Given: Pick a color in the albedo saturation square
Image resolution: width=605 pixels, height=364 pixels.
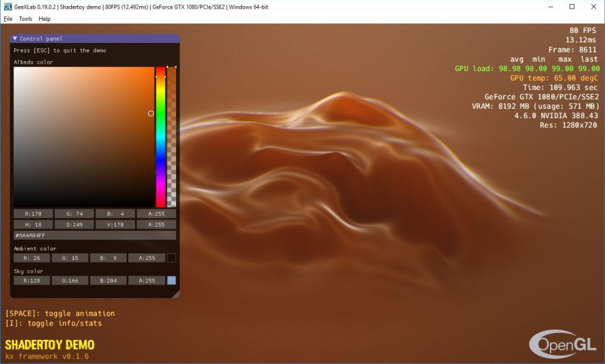Looking at the screenshot, I should point(84,137).
